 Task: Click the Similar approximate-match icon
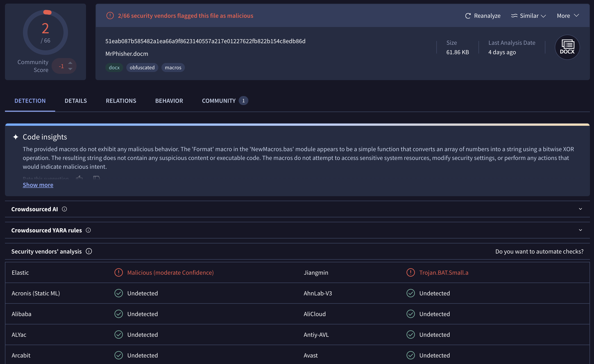(x=514, y=16)
